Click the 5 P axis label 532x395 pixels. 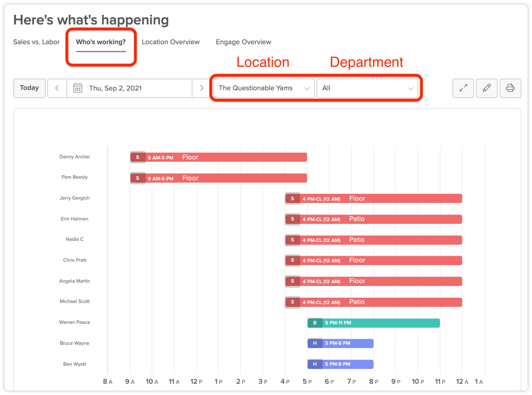coord(307,382)
